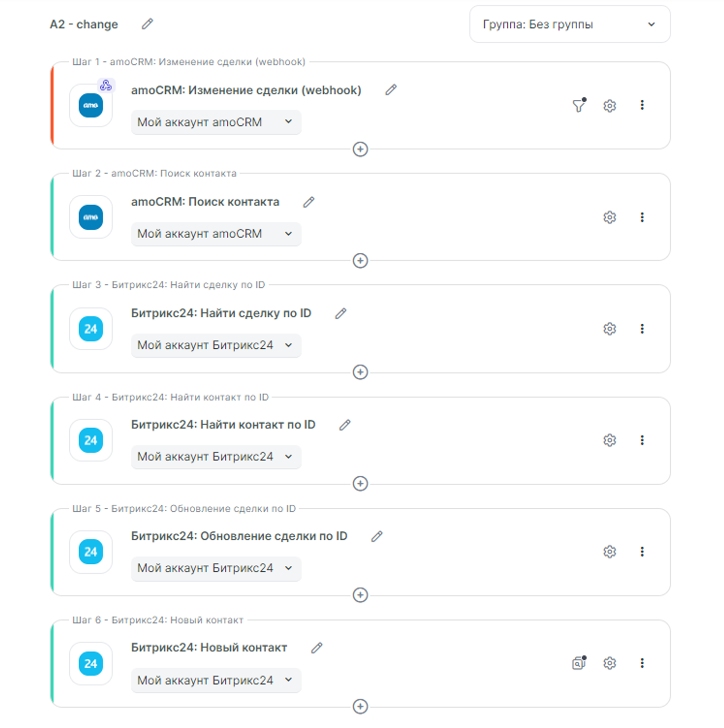724x728 pixels.
Task: Expand the Группа: Без группы dropdown
Action: [570, 24]
